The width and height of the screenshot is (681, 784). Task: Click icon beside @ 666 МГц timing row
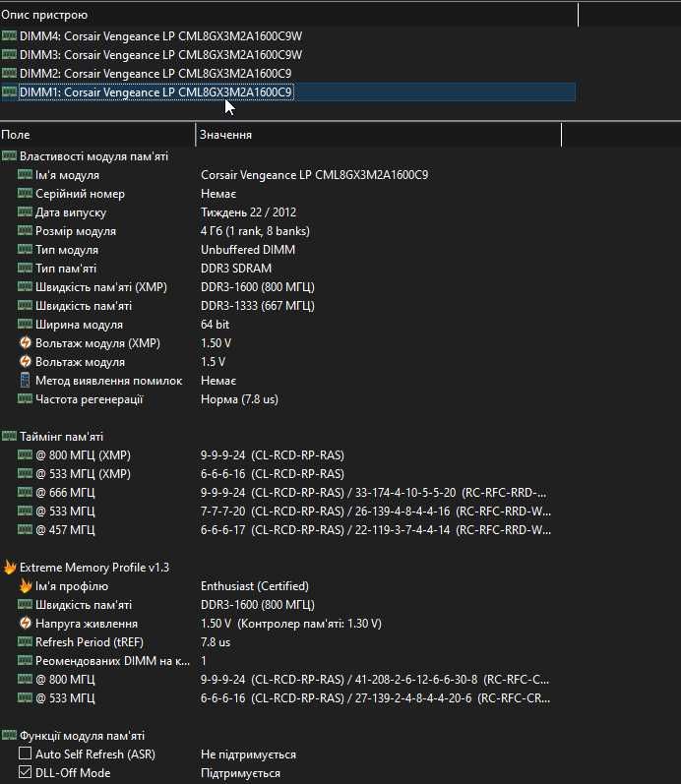pyautogui.click(x=25, y=493)
